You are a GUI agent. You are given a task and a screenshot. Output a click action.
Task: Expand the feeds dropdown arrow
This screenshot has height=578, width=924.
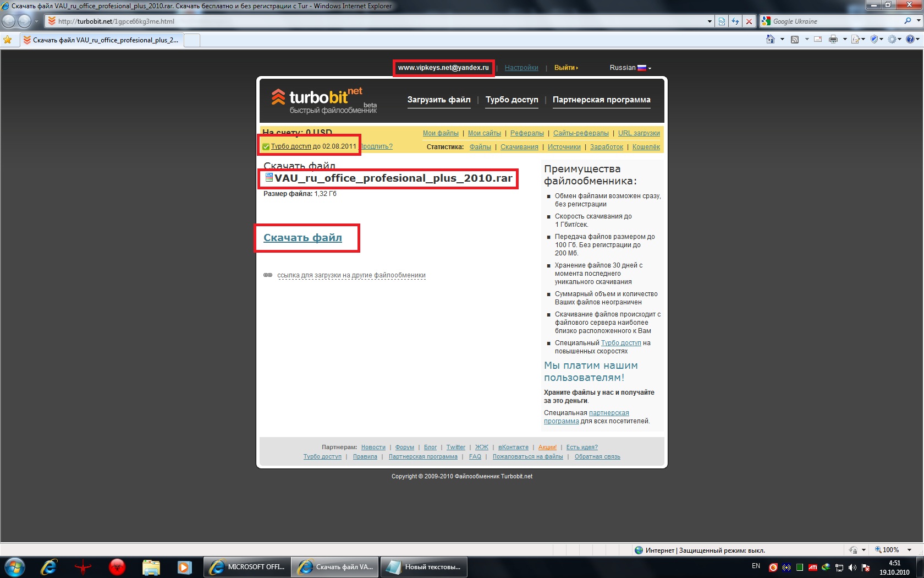(806, 39)
